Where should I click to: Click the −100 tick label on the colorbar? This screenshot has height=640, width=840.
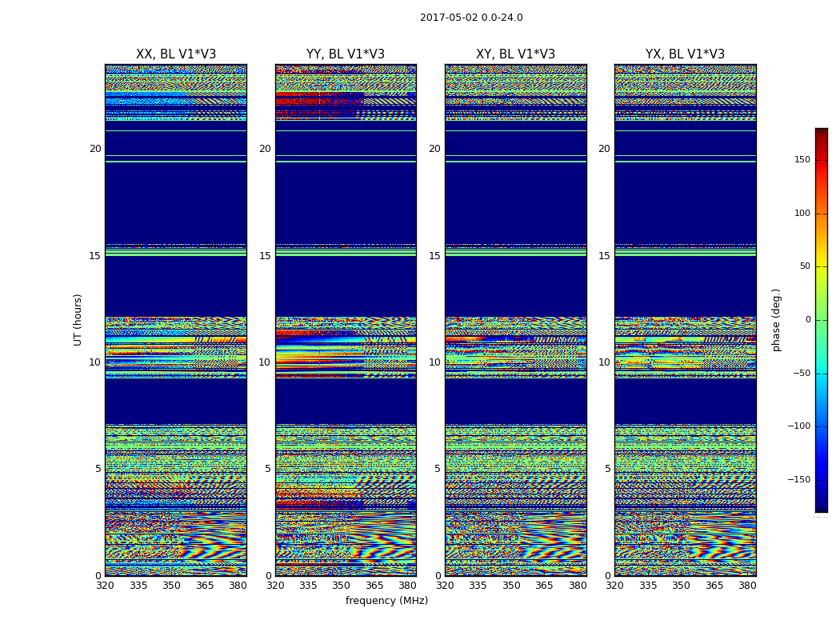click(x=798, y=426)
